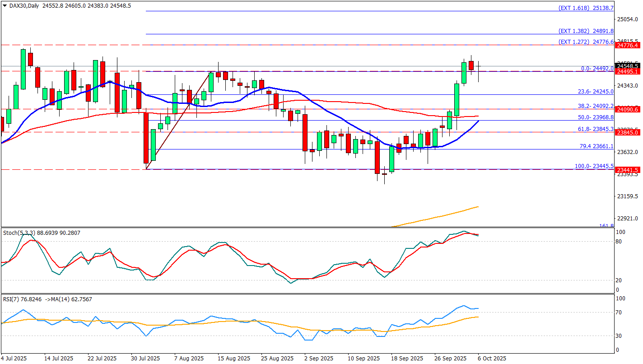Open the dropdown arrow beside DAX30,Daily
This screenshot has height=364, width=643.
(5, 6)
